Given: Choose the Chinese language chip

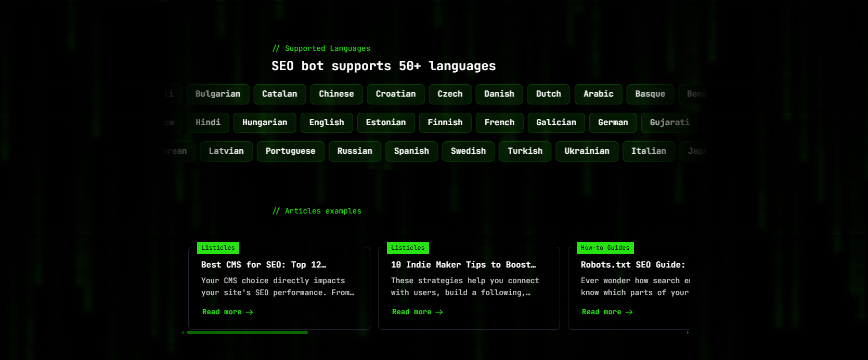Looking at the screenshot, I should point(336,94).
